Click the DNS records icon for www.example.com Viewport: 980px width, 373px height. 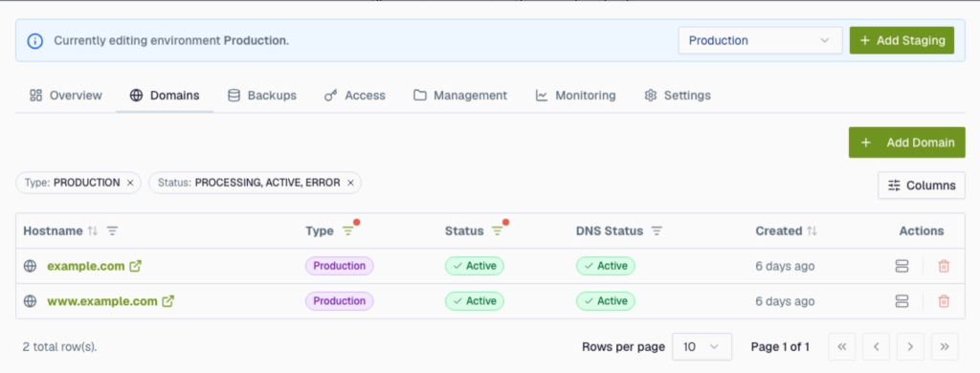(x=902, y=301)
